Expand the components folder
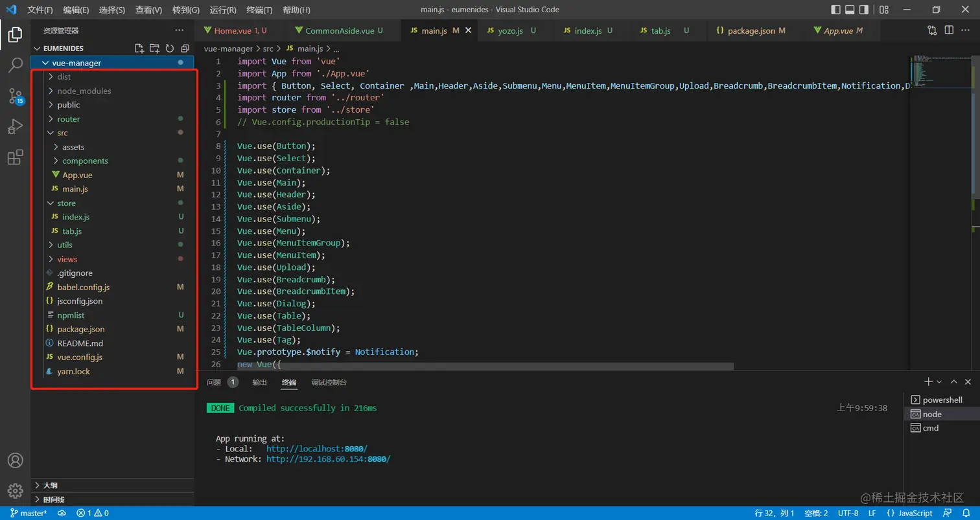This screenshot has height=520, width=980. pos(112,161)
